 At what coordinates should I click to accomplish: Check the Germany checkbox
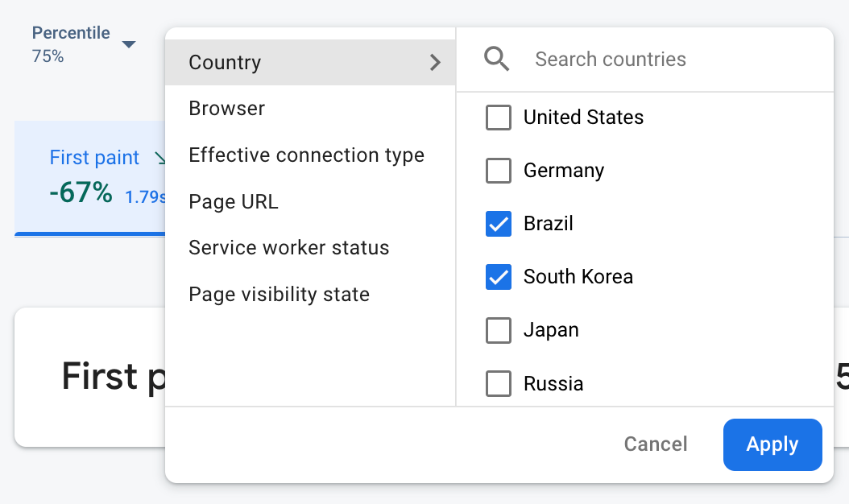coord(499,171)
